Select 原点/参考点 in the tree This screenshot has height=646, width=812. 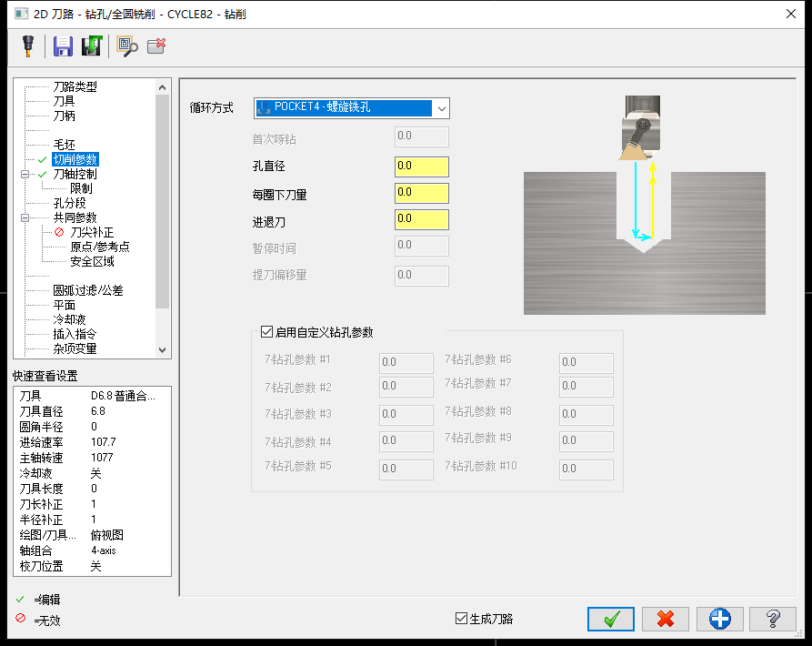pyautogui.click(x=99, y=247)
